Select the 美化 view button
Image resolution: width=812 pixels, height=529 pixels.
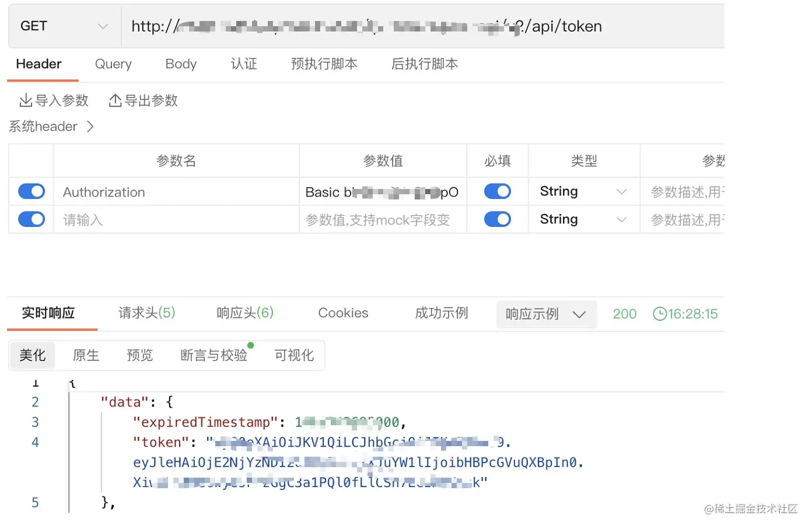click(33, 355)
